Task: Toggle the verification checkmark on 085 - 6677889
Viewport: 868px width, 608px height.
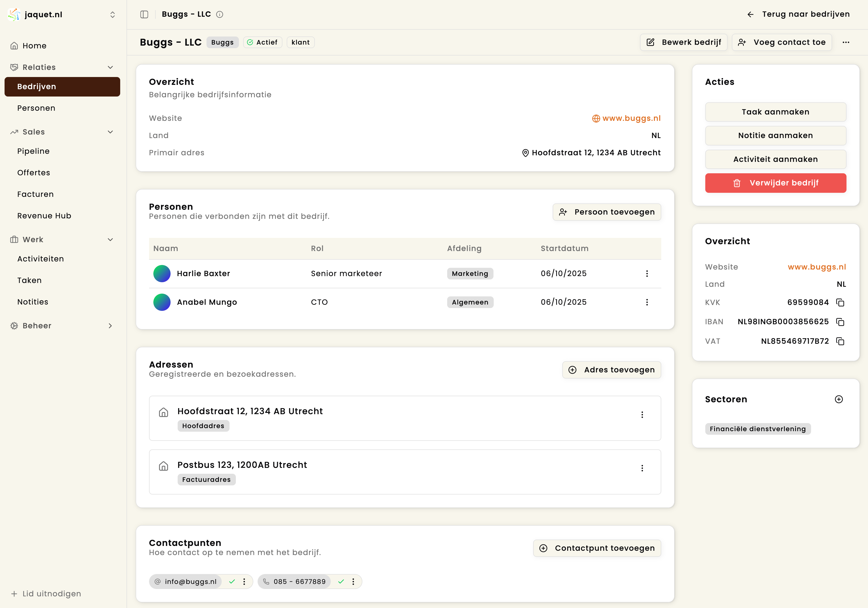Action: point(341,581)
